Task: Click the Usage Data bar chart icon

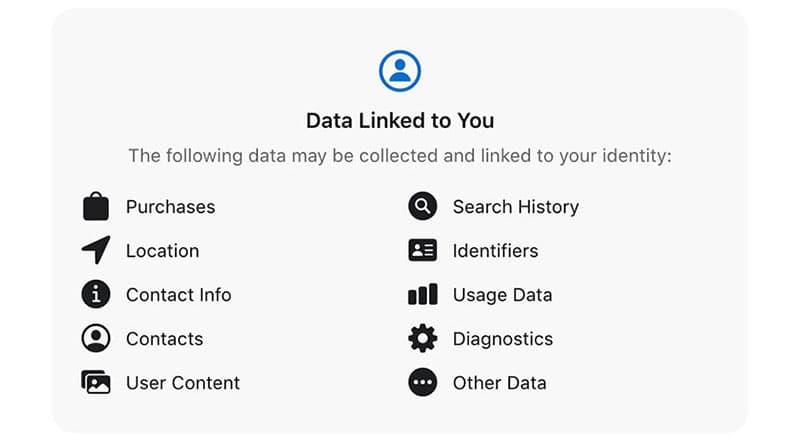Action: [x=423, y=295]
